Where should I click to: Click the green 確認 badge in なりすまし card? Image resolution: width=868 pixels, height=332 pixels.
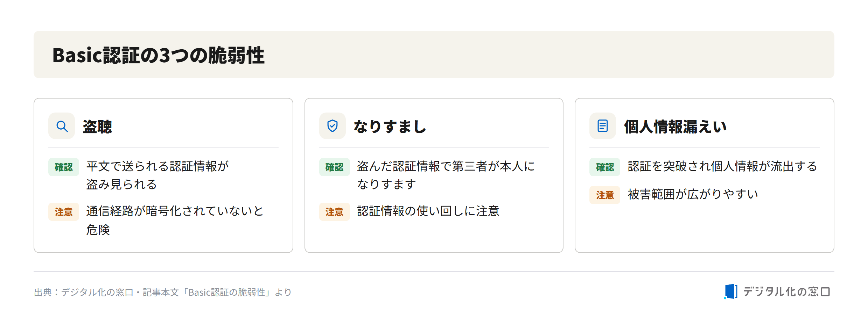tap(334, 167)
